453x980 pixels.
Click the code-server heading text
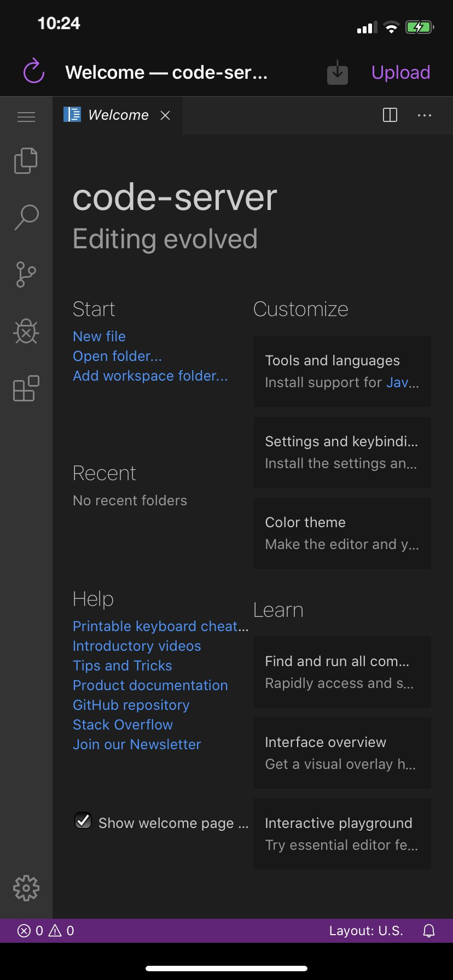175,197
